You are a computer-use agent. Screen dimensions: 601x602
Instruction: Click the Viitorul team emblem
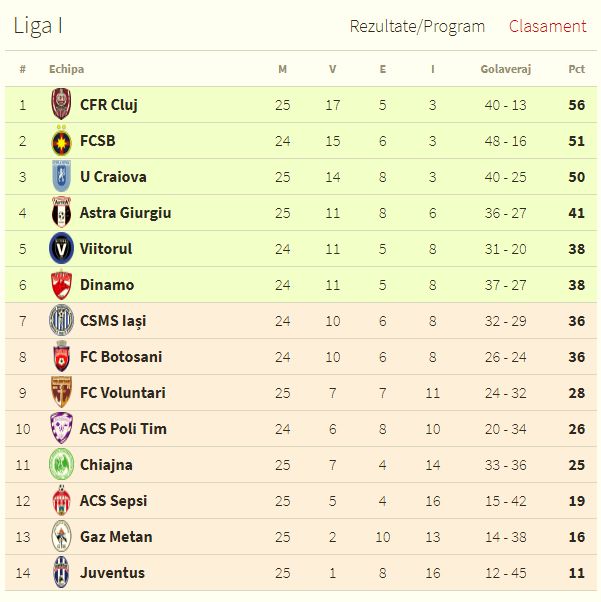(x=61, y=249)
